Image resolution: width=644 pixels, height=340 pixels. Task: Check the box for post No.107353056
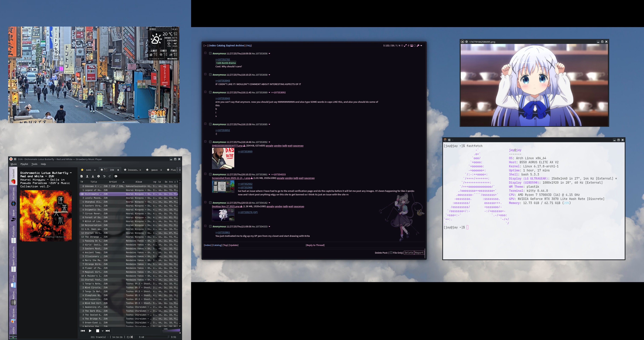tap(210, 53)
